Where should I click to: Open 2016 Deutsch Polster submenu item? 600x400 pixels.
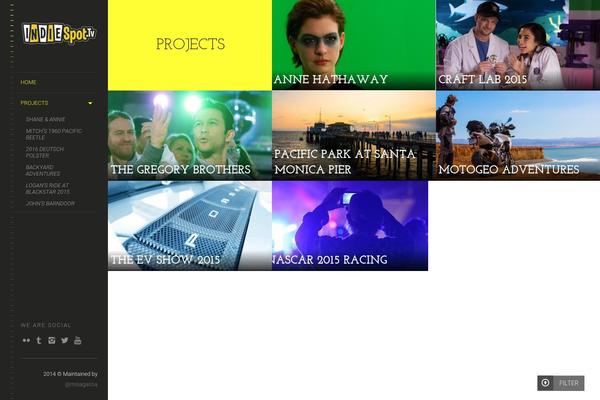click(x=45, y=152)
